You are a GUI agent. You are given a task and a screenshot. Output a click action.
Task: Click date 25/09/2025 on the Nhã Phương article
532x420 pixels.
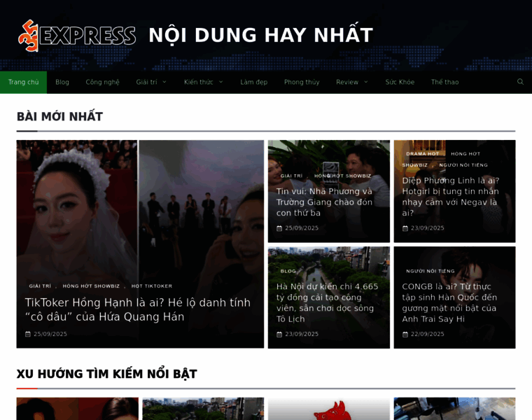tap(302, 228)
